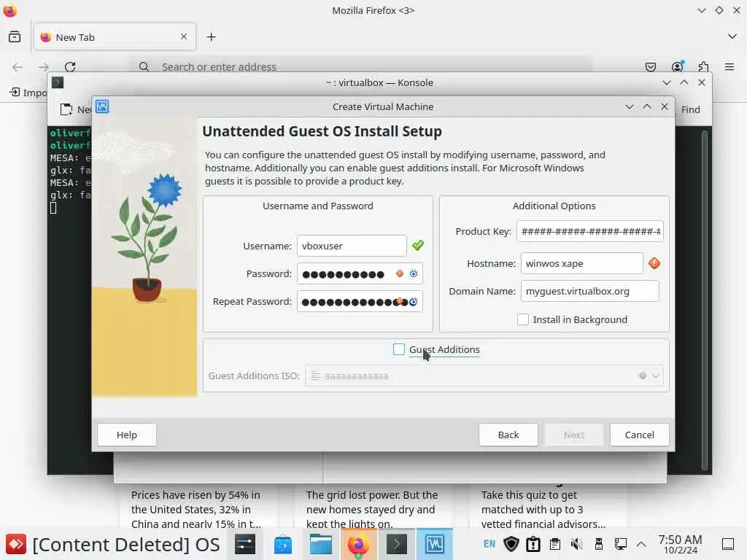The height and width of the screenshot is (560, 747).
Task: Click the show desktop button on taskbar
Action: point(728,544)
